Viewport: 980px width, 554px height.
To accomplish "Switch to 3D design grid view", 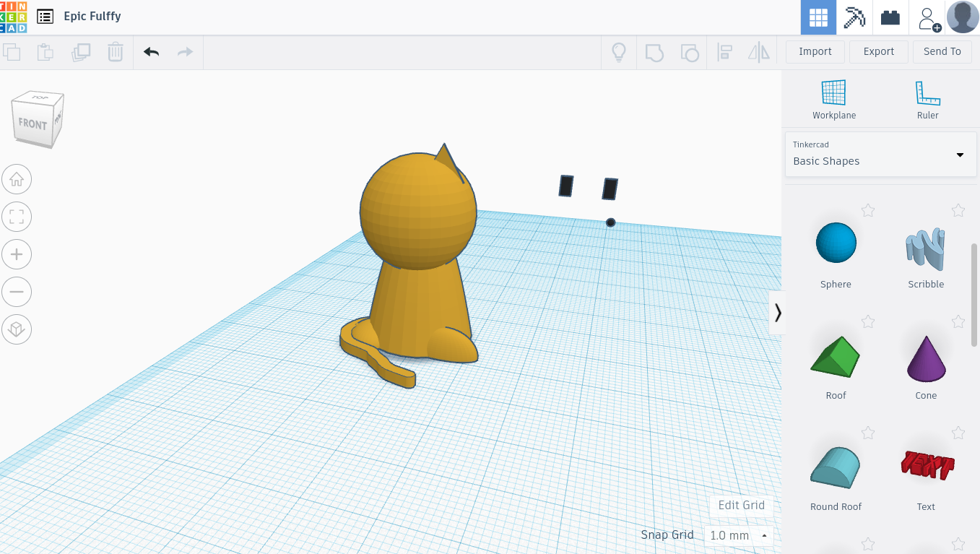I will [818, 17].
